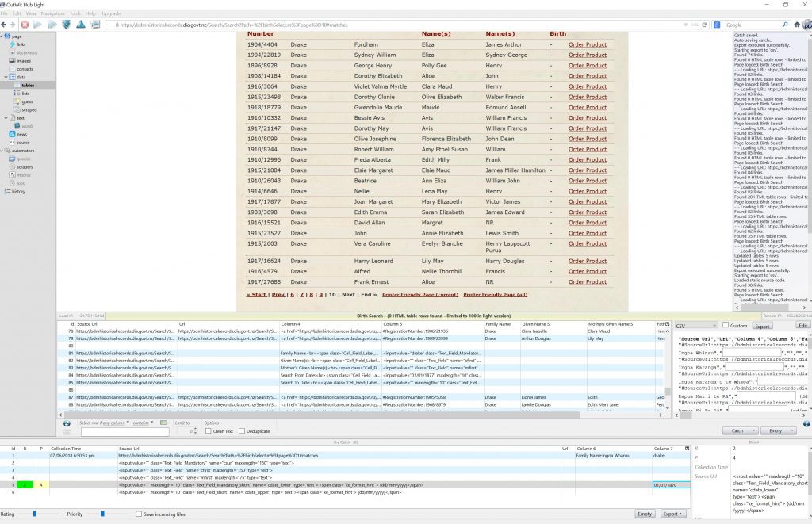Click the printer icon in toolbar
812x524 pixels.
[x=96, y=25]
